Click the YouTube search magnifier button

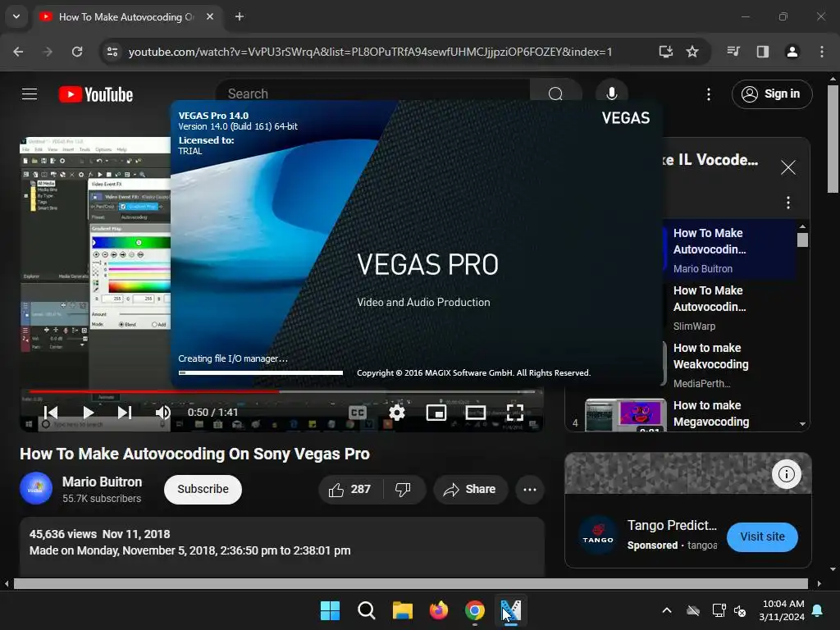tap(555, 94)
